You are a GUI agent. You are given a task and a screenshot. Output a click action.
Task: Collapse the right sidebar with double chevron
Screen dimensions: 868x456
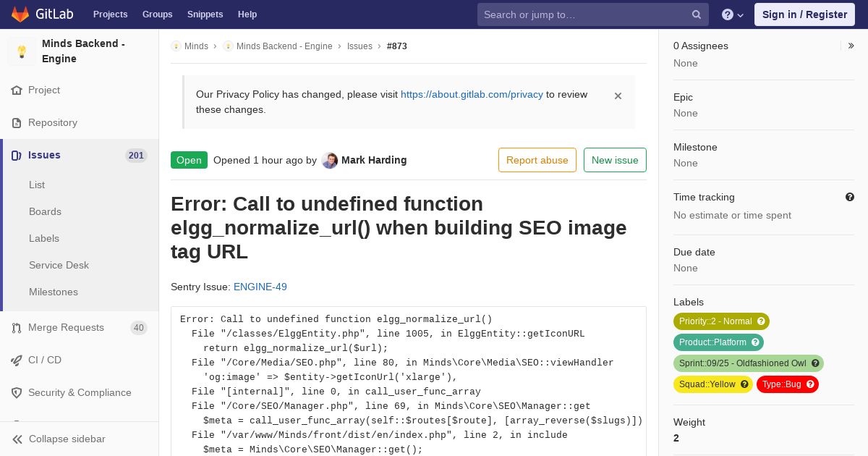click(851, 46)
